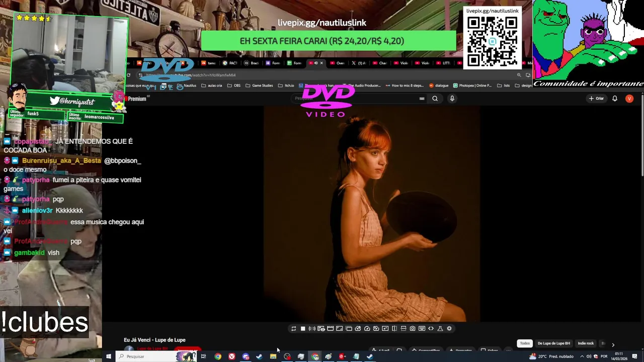
Task: Open the Windows Start menu
Action: [x=108, y=356]
